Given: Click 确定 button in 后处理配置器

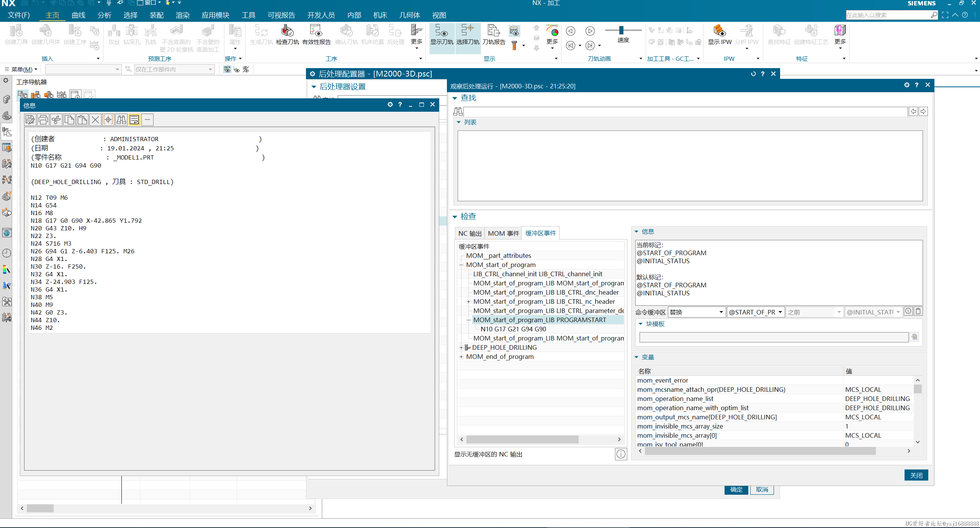Looking at the screenshot, I should pyautogui.click(x=736, y=489).
